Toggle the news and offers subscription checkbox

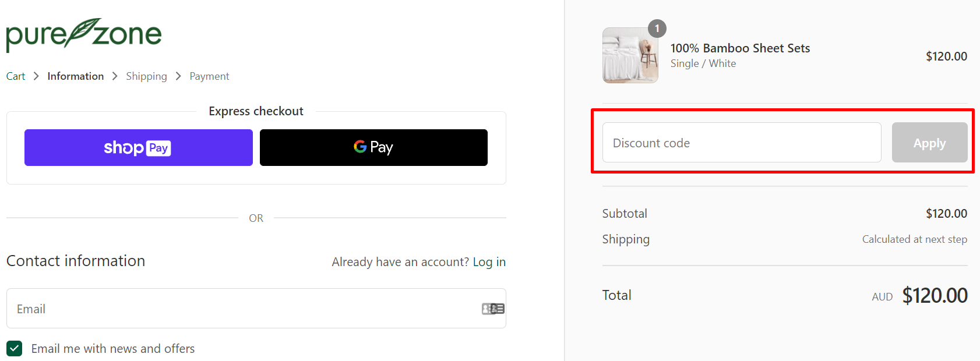14,348
